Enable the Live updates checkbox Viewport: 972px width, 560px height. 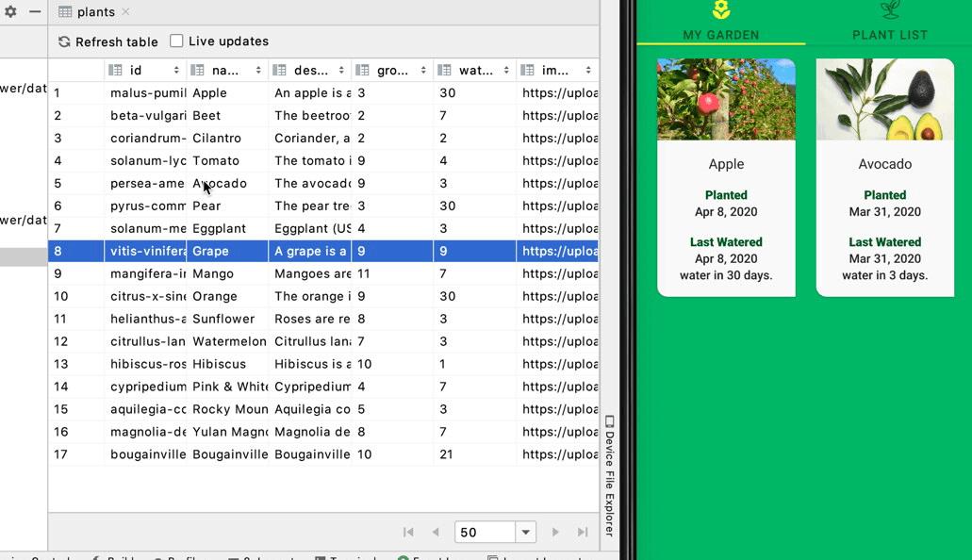coord(176,41)
